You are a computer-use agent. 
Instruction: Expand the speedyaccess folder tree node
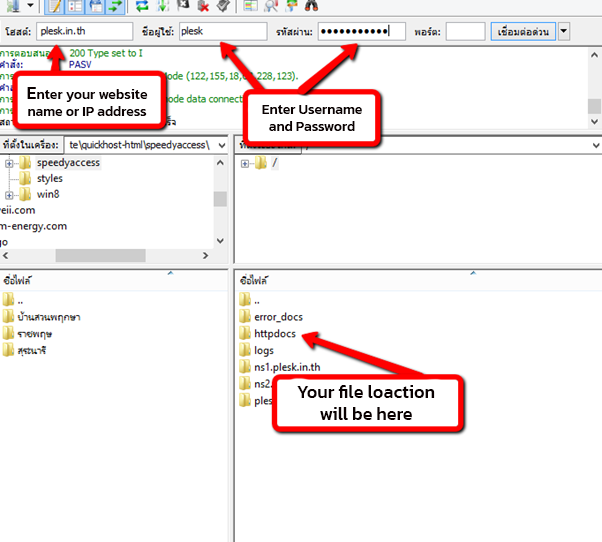(x=10, y=163)
